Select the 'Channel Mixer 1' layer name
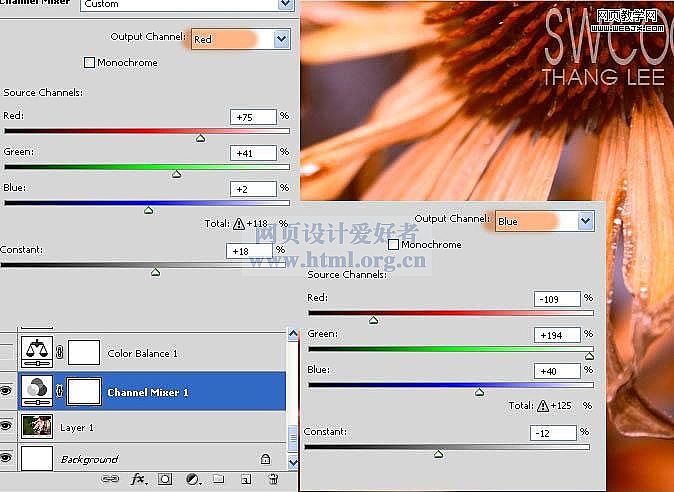This screenshot has width=674, height=492. 148,392
